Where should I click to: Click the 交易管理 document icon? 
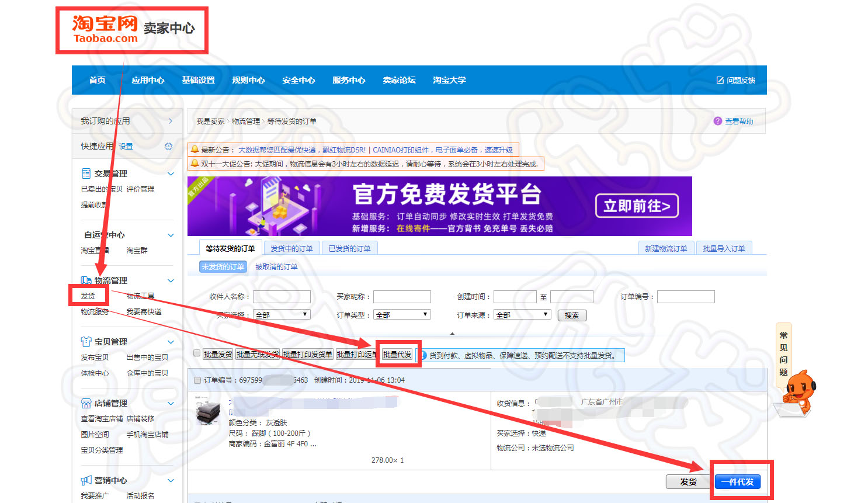[x=86, y=174]
